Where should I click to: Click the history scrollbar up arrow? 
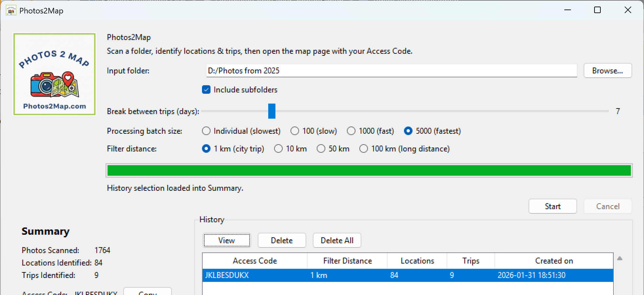point(619,259)
